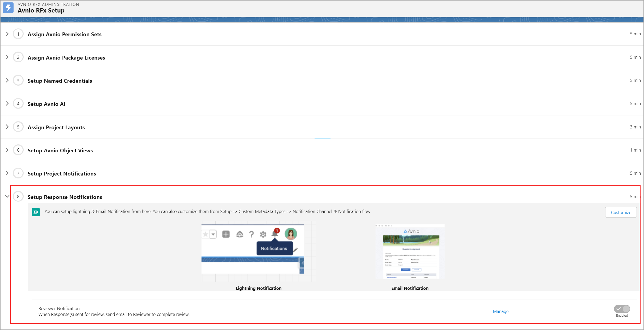Click the step 8 number circle
The height and width of the screenshot is (330, 644).
[x=18, y=197]
